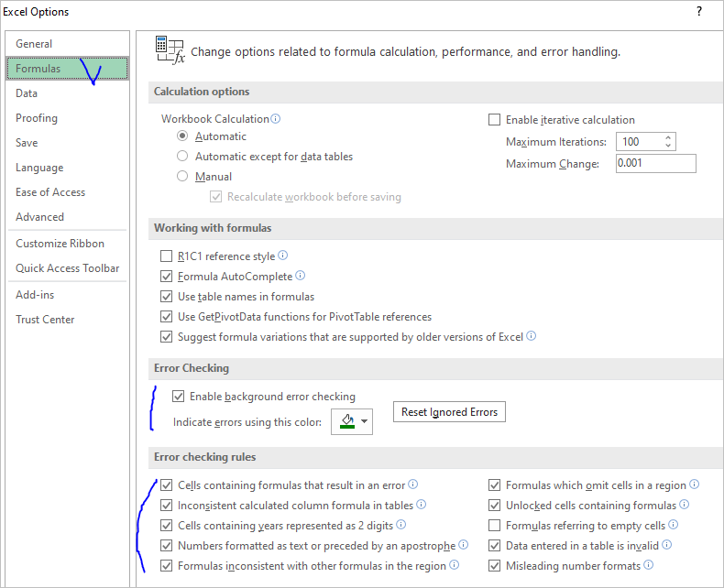Open Advanced options

68,217
